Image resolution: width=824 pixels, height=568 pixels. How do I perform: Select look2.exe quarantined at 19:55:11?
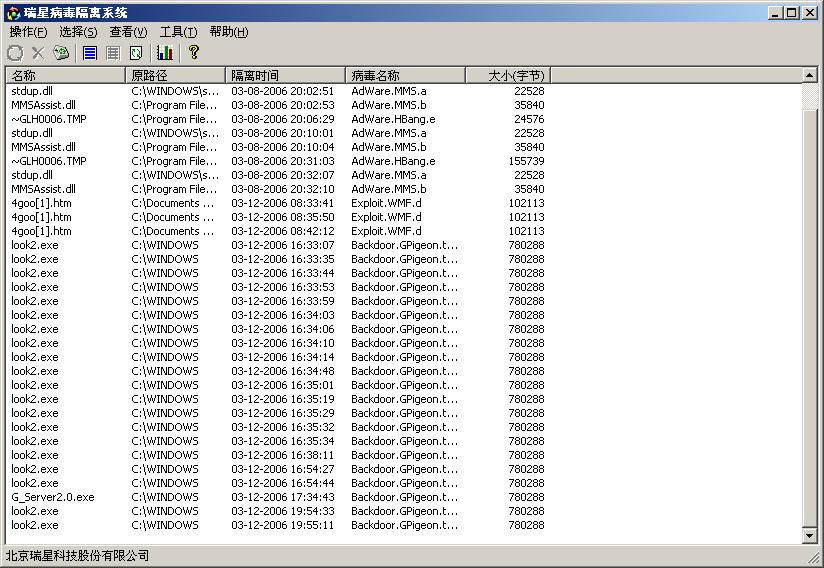point(277,525)
